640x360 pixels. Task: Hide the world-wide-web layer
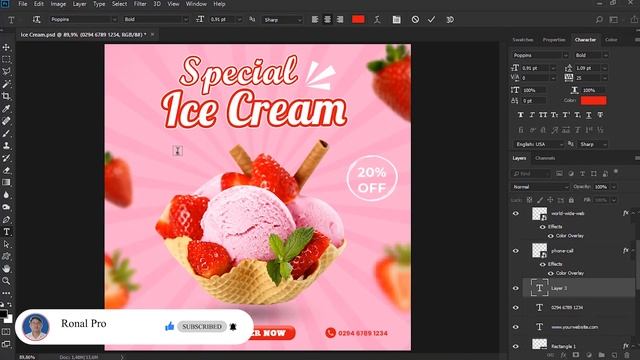pyautogui.click(x=516, y=213)
